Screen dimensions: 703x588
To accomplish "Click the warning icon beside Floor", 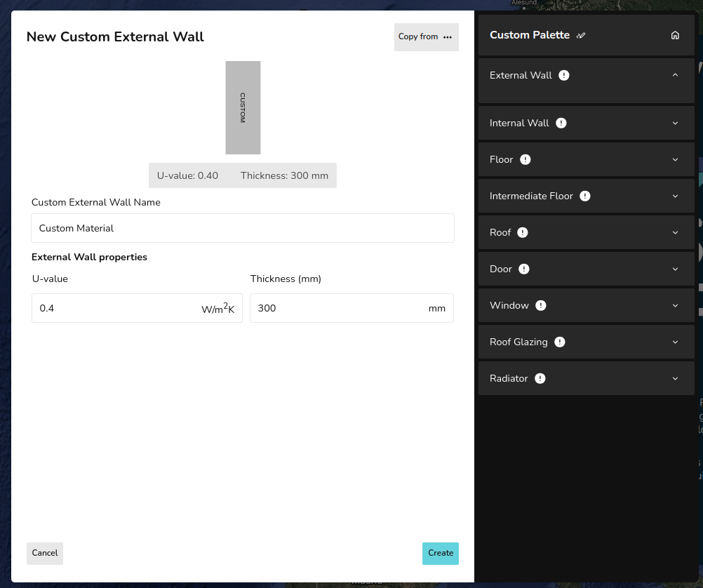I will point(525,159).
